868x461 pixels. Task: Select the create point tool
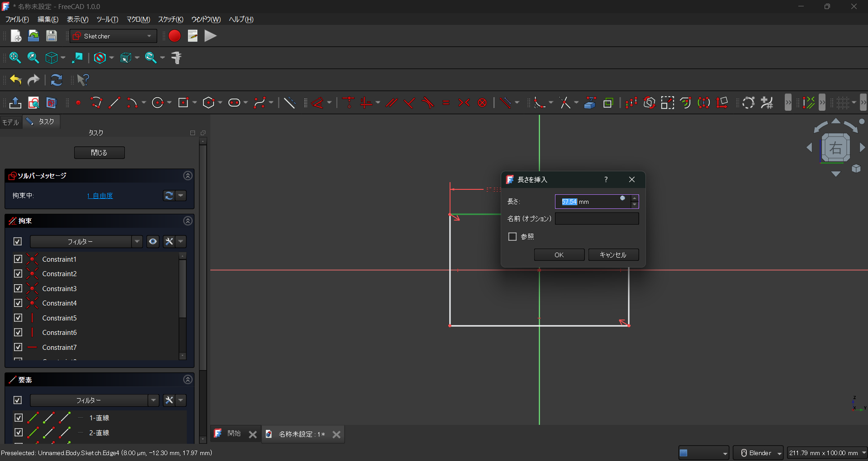78,103
